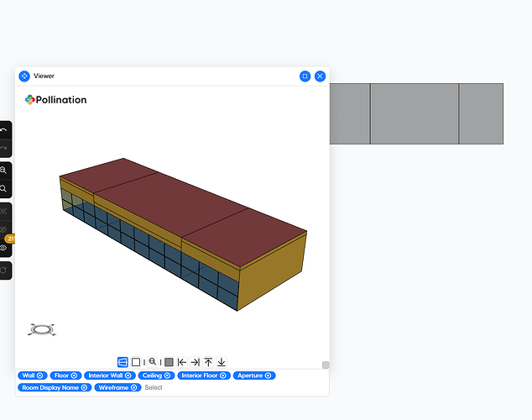Remove the Wireframe tag

click(x=133, y=387)
